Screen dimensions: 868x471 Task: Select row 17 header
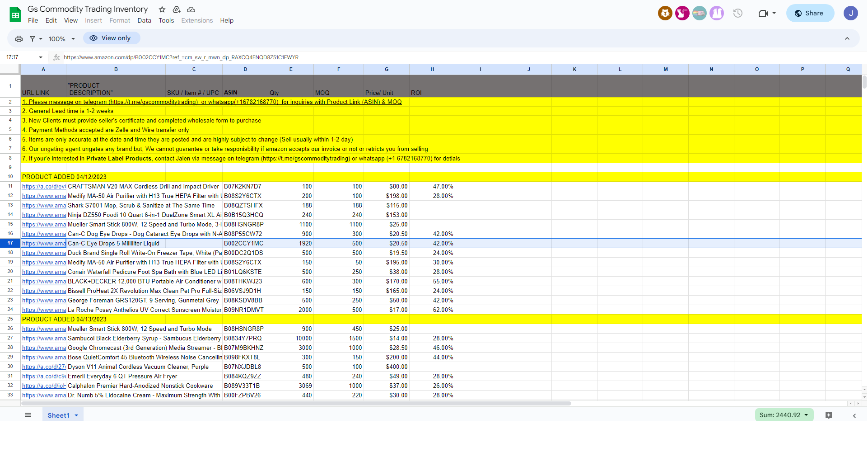tap(10, 243)
